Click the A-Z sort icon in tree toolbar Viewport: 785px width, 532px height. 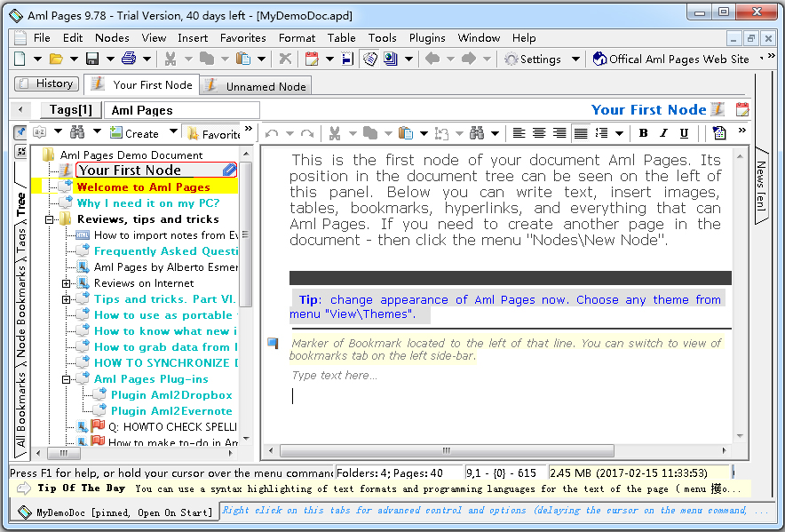coord(40,132)
